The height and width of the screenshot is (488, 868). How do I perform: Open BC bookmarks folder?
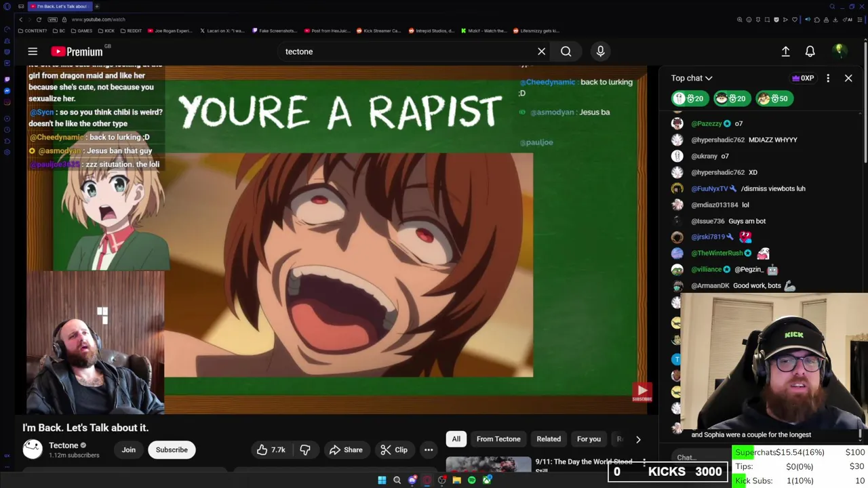tap(60, 30)
